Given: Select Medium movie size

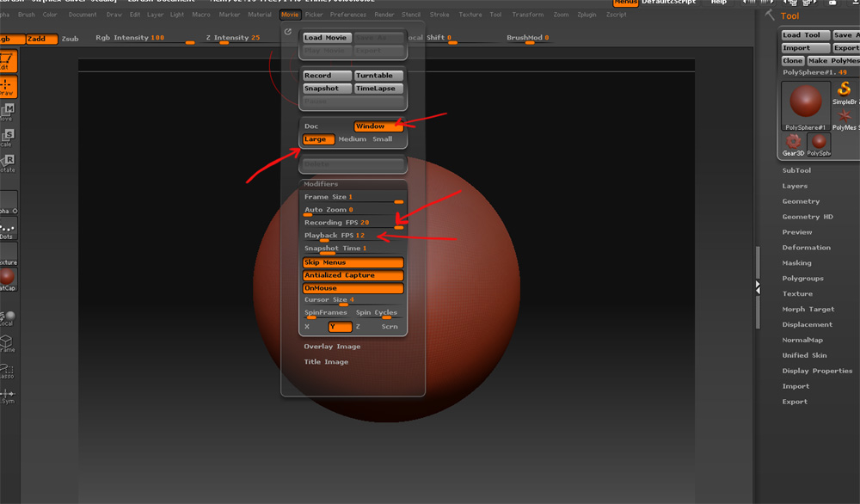Looking at the screenshot, I should 352,139.
